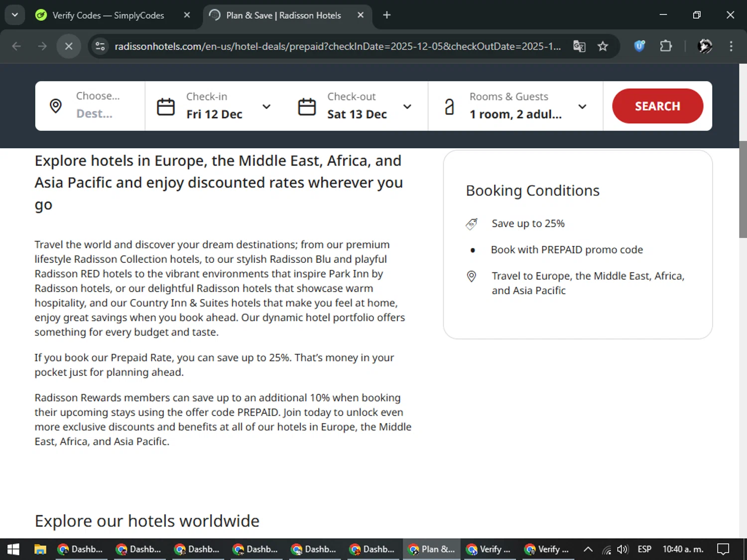Click Book with PREPAID promo code text
This screenshot has height=560, width=747.
point(567,250)
